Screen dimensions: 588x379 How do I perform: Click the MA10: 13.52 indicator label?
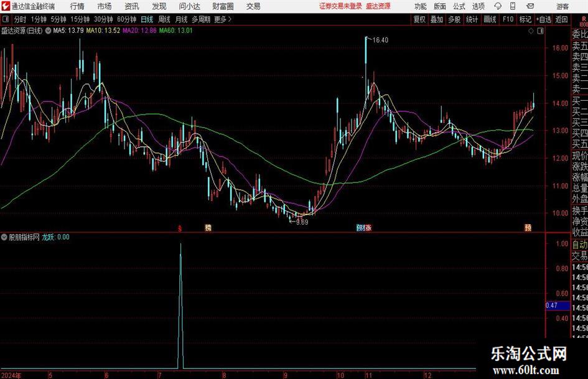[103, 30]
